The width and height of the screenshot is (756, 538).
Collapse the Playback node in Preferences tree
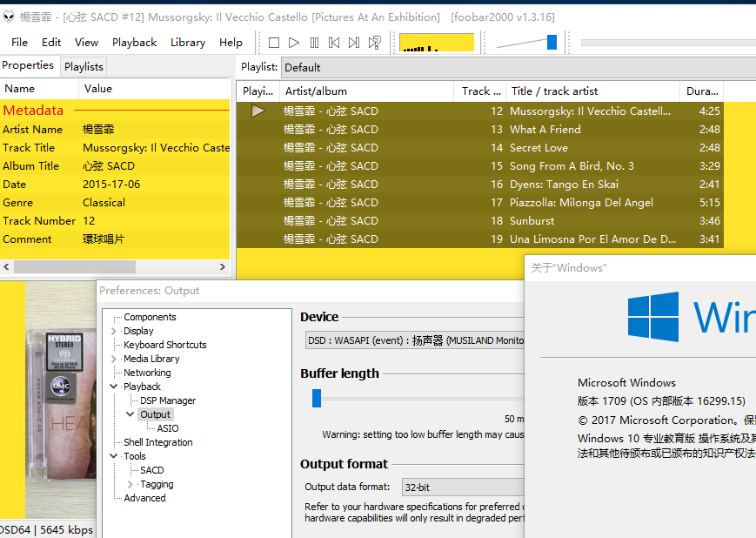[114, 387]
